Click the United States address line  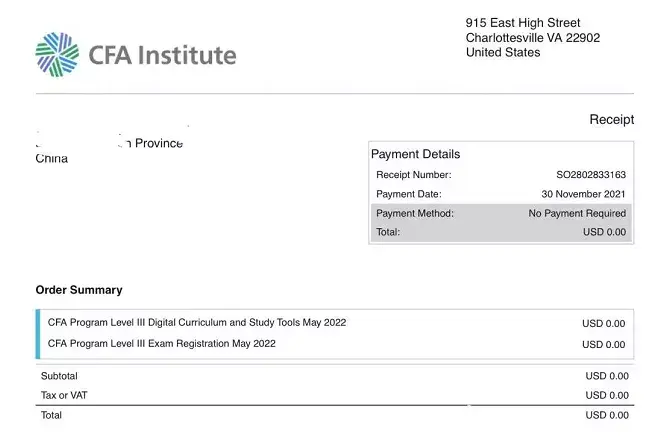[503, 53]
